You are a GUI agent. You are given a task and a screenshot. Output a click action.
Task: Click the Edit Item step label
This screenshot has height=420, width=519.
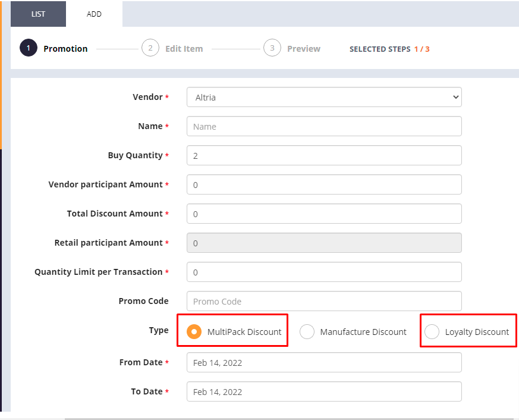[184, 49]
